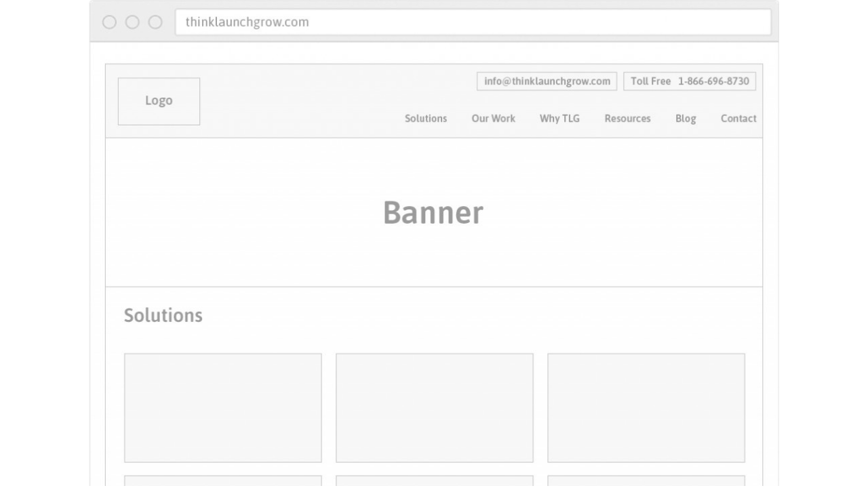Go to Our Work in the navigation

tap(493, 119)
